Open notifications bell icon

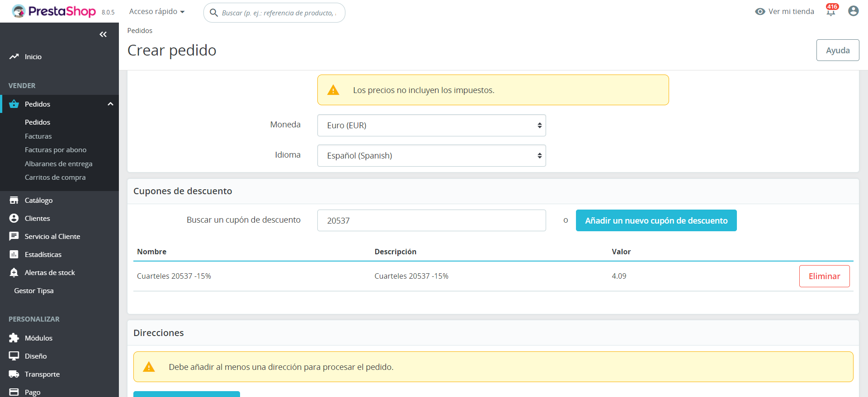[830, 11]
